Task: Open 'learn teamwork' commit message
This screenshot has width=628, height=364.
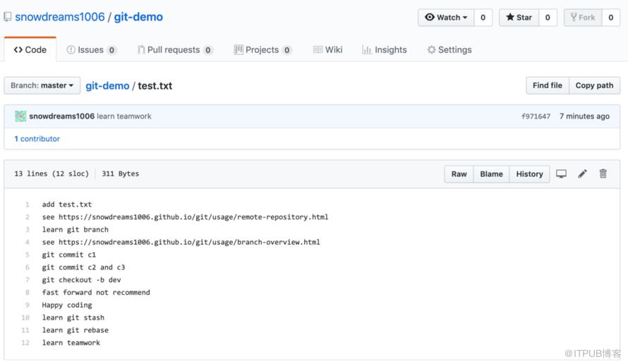Action: [124, 116]
